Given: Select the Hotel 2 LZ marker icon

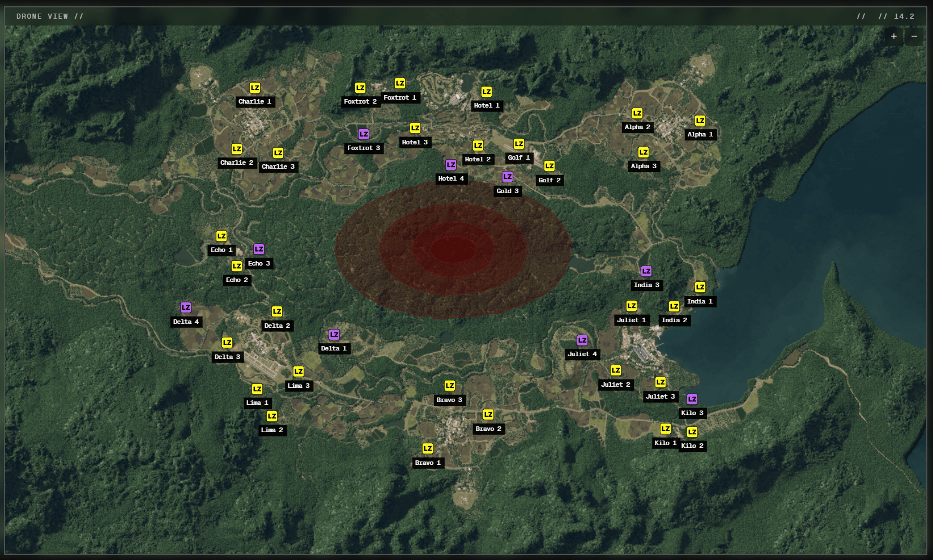Looking at the screenshot, I should tap(478, 146).
